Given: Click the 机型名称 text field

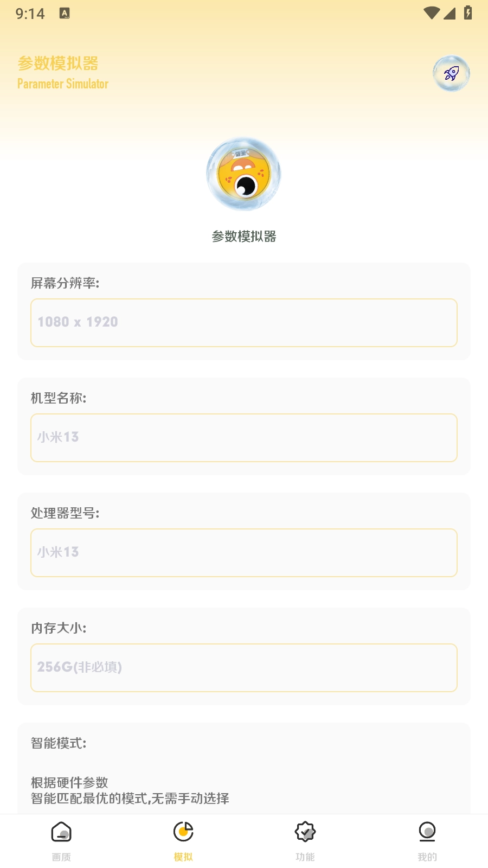Looking at the screenshot, I should pos(244,438).
